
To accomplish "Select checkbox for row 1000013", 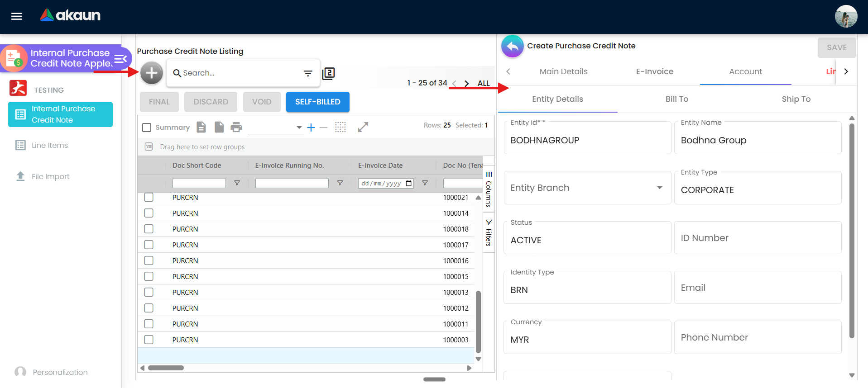I will click(149, 292).
